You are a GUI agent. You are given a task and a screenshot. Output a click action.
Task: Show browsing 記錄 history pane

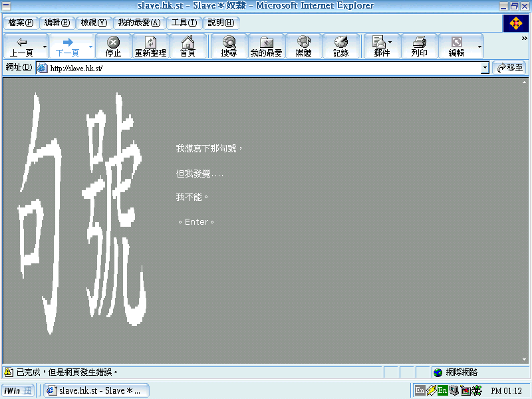click(x=341, y=47)
